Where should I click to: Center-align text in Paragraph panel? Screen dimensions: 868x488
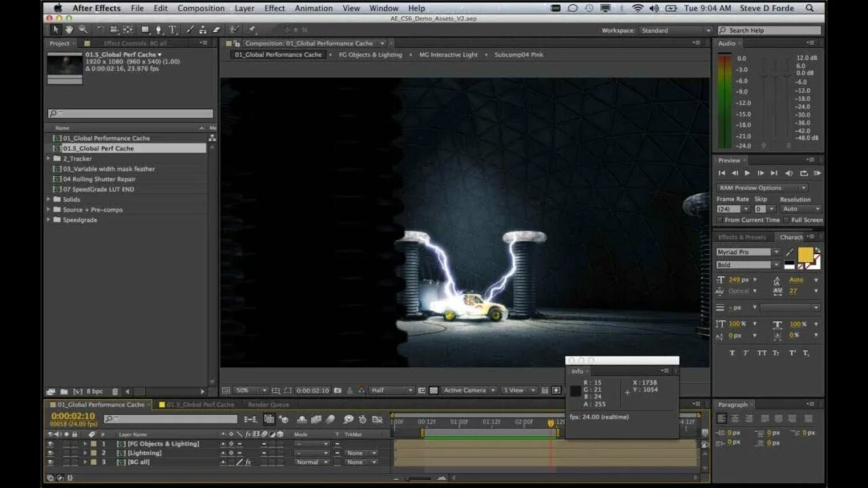735,418
